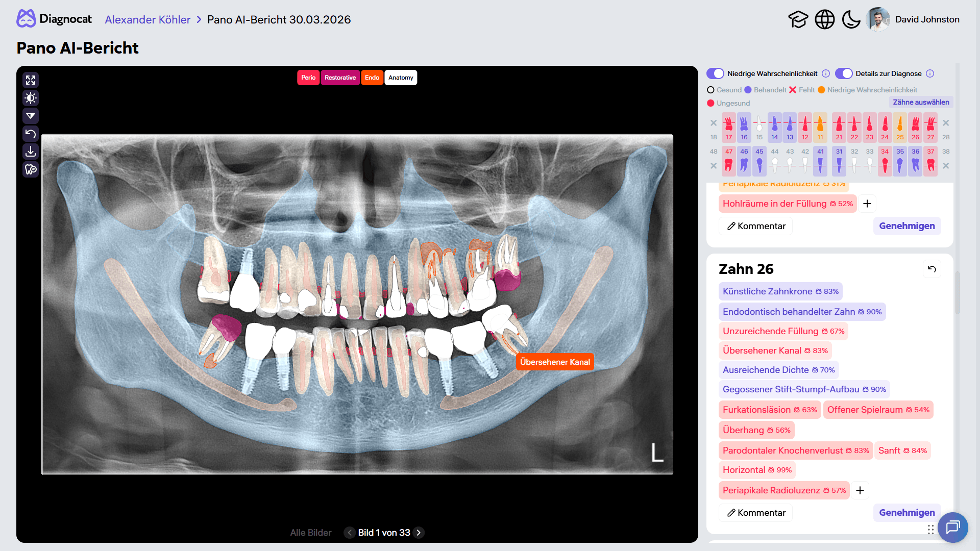This screenshot has width=980, height=551.
Task: Toggle Niedrige Wahrscheinlichkeit switch
Action: 715,73
